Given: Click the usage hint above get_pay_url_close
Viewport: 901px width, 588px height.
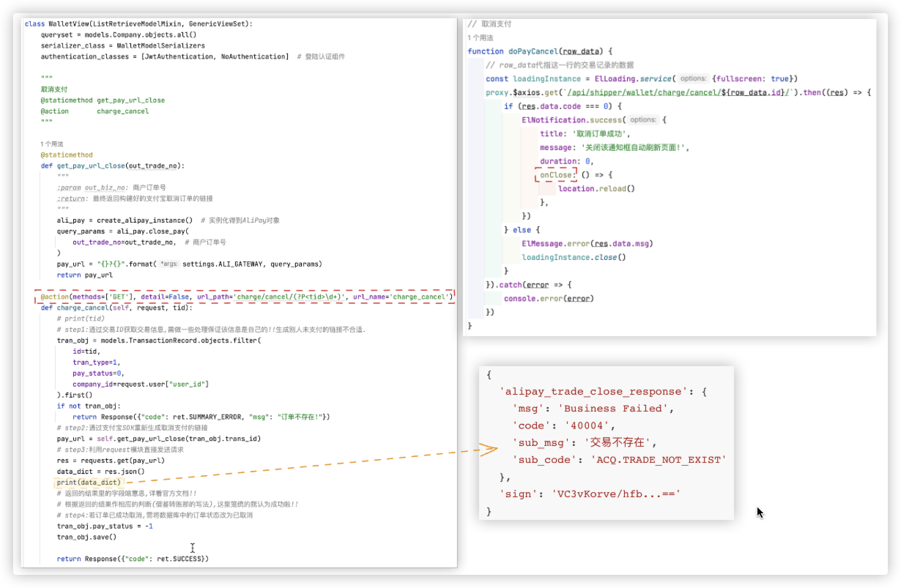Looking at the screenshot, I should 52,144.
